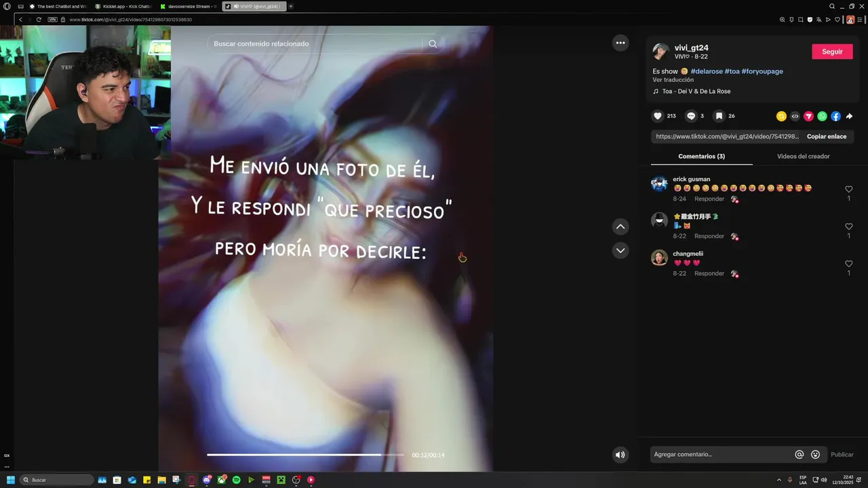The width and height of the screenshot is (868, 488).
Task: Go to next video with down arrow
Action: tap(620, 251)
